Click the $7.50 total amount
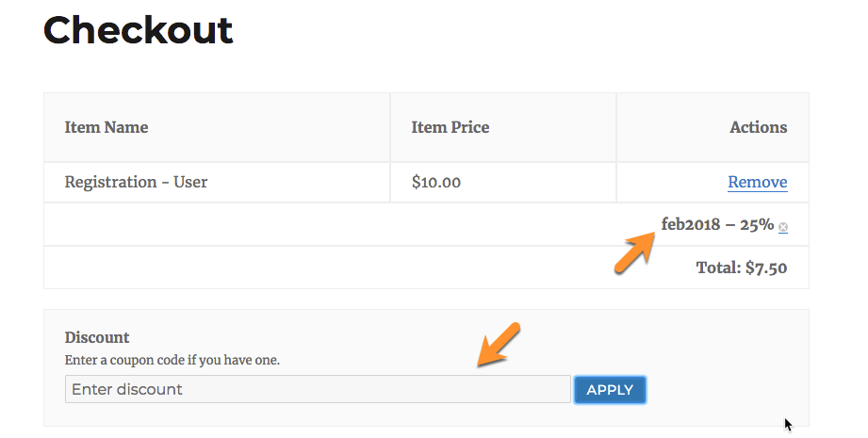Image resolution: width=868 pixels, height=438 pixels. click(x=766, y=268)
